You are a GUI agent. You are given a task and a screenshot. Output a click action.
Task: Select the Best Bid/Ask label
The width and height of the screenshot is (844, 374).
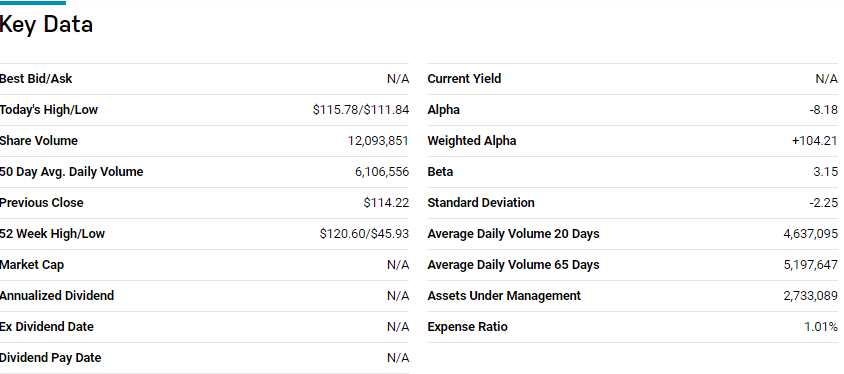tap(36, 79)
